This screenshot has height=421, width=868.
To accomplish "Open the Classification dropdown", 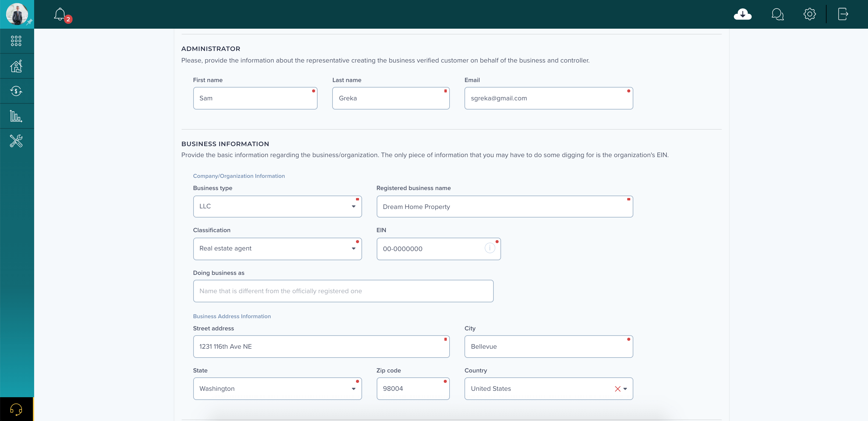I will pos(277,249).
